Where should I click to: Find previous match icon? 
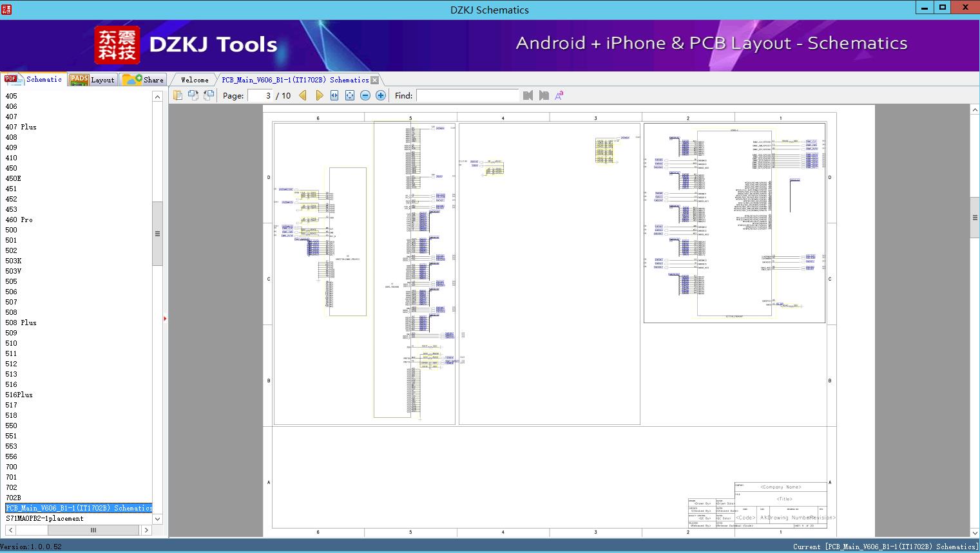528,95
